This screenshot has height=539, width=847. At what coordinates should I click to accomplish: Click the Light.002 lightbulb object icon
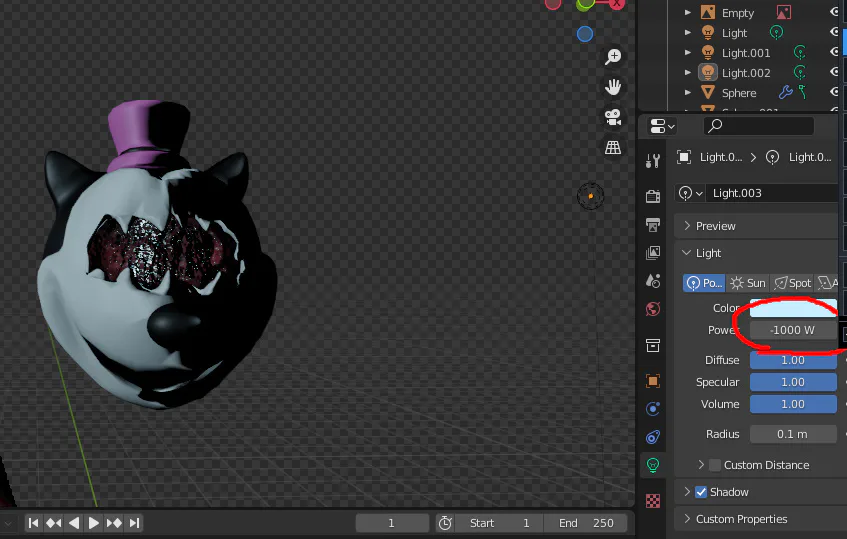coord(708,72)
